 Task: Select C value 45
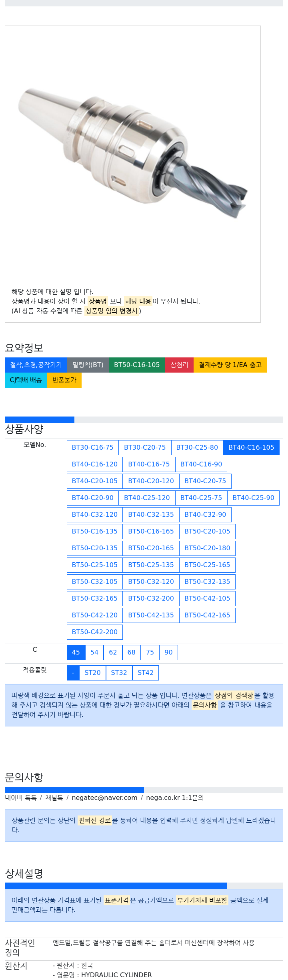click(x=76, y=653)
